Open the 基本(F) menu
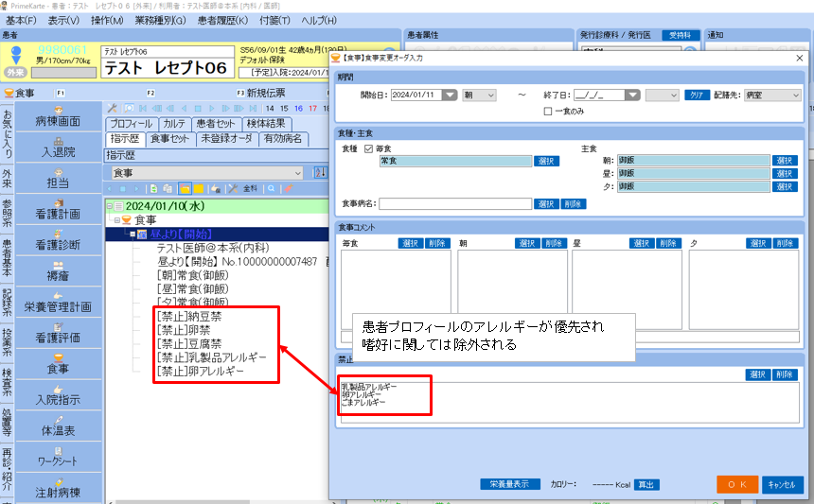This screenshot has width=814, height=504. (21, 20)
